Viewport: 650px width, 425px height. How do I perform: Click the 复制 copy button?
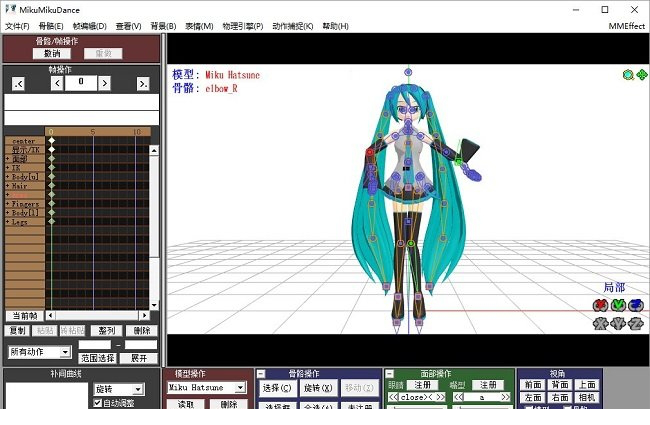coord(17,330)
